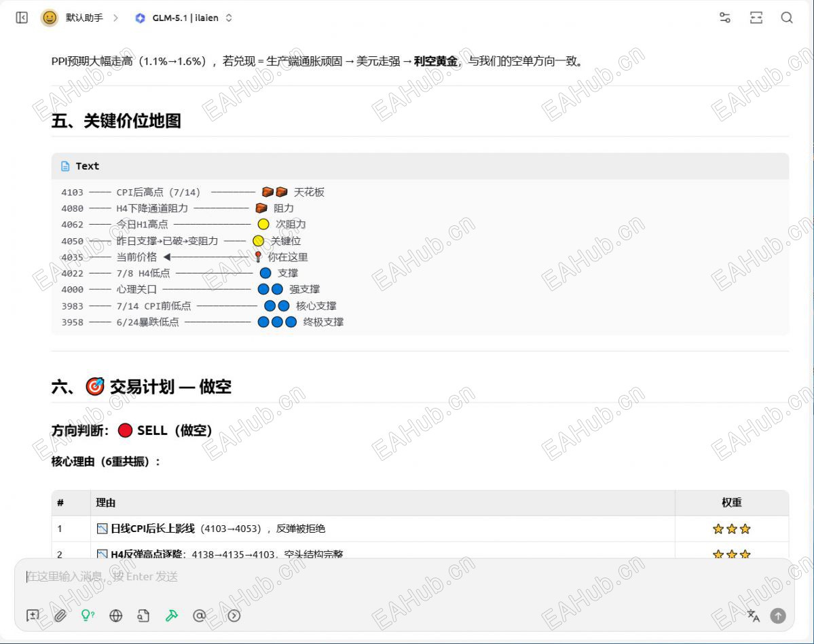Click the 3958 6/24暴跌低点 line

click(x=202, y=322)
